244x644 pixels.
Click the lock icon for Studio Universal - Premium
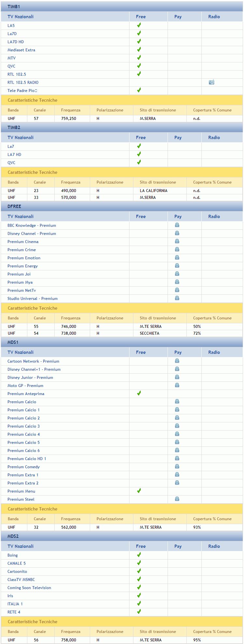pos(177,298)
